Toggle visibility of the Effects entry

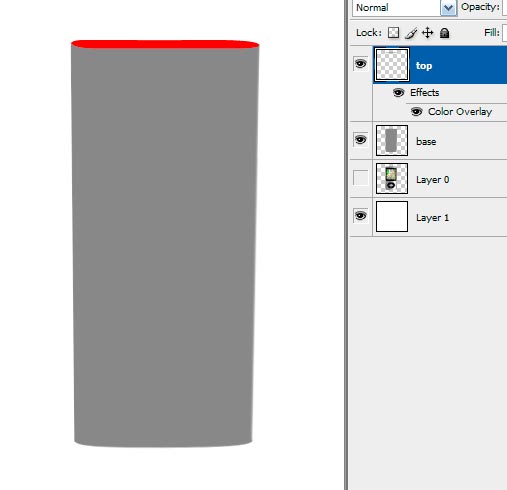398,92
